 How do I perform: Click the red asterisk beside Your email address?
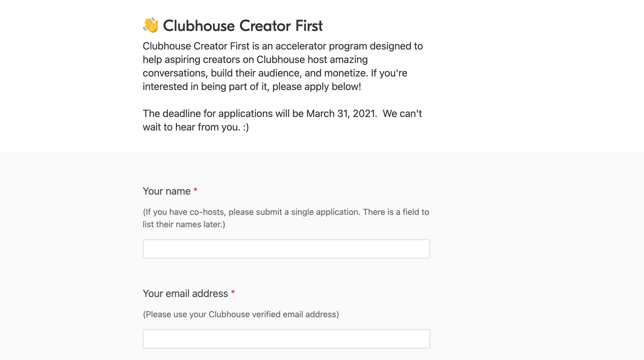pos(233,292)
